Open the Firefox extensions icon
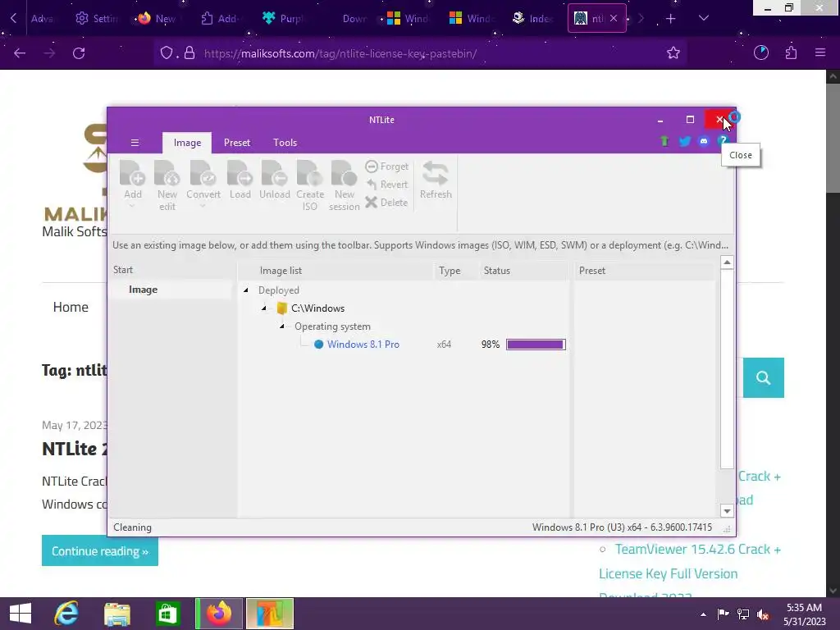Screen dimensions: 840x630 791,52
